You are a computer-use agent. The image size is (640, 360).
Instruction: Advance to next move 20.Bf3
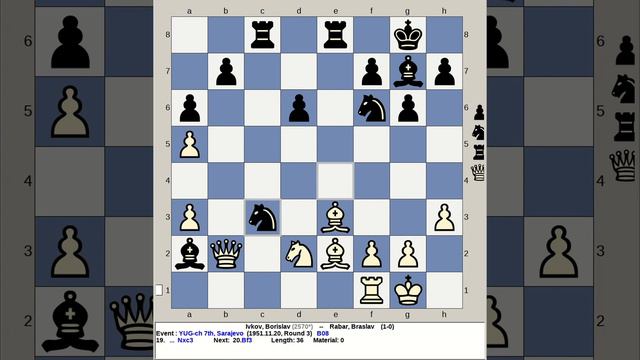coord(242,340)
